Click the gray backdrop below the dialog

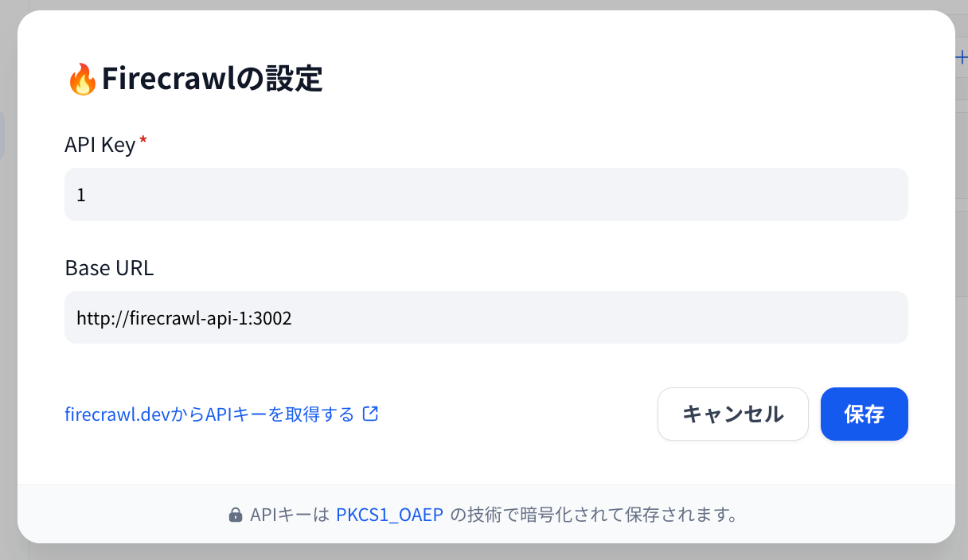[x=484, y=553]
